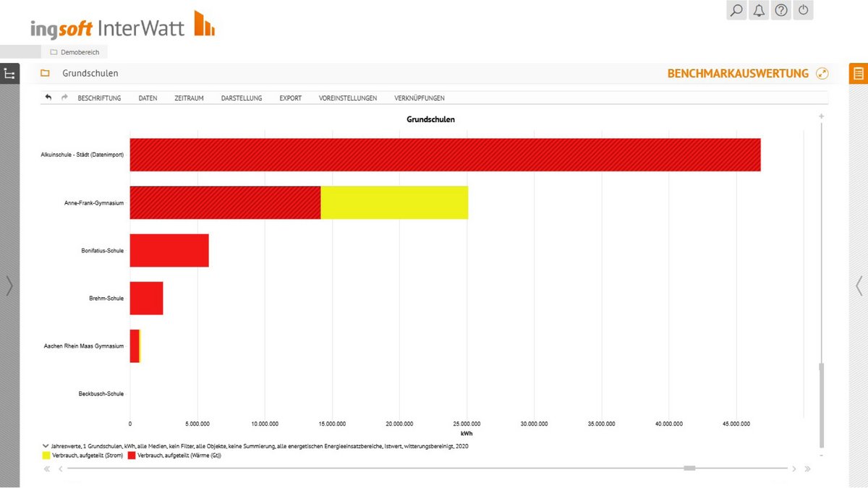This screenshot has width=868, height=488.
Task: Open the search magnifier in top bar
Action: point(736,11)
